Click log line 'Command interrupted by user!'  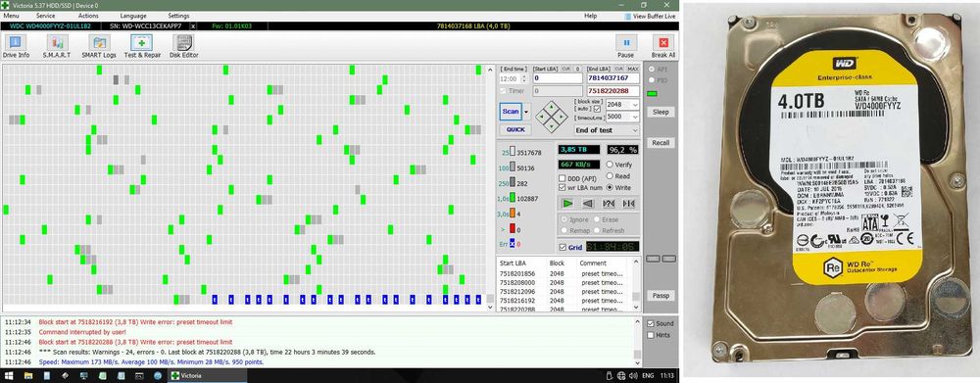pos(82,332)
